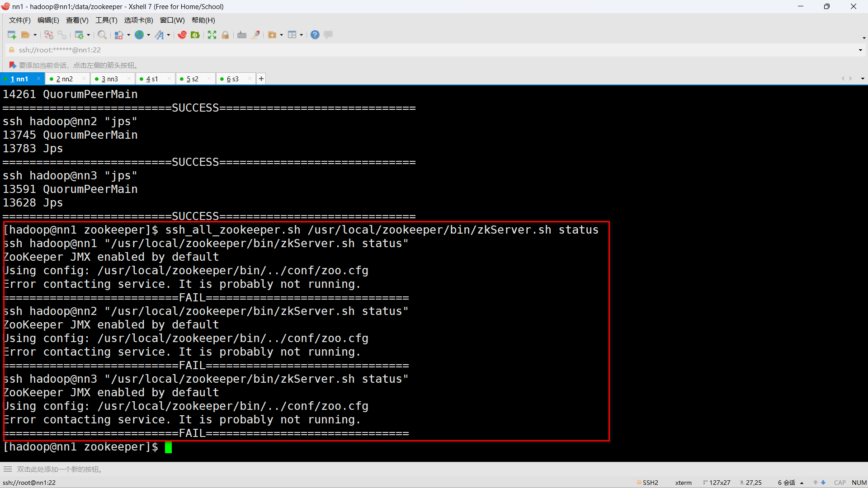Open the Find magnifier tool
868x488 pixels.
pyautogui.click(x=102, y=35)
